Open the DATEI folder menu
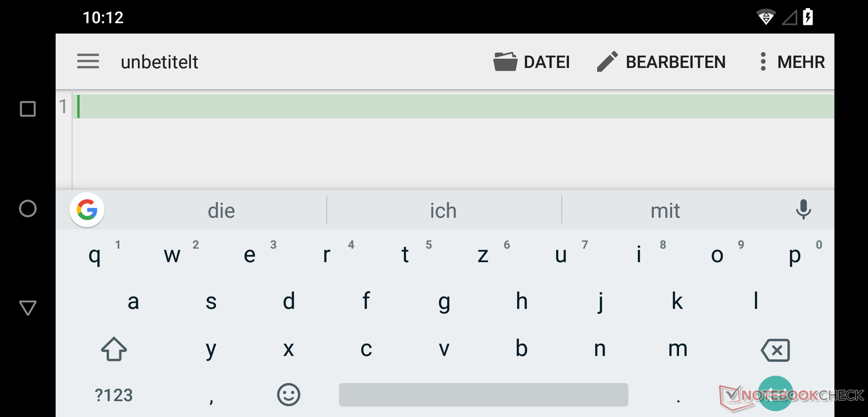 (532, 62)
